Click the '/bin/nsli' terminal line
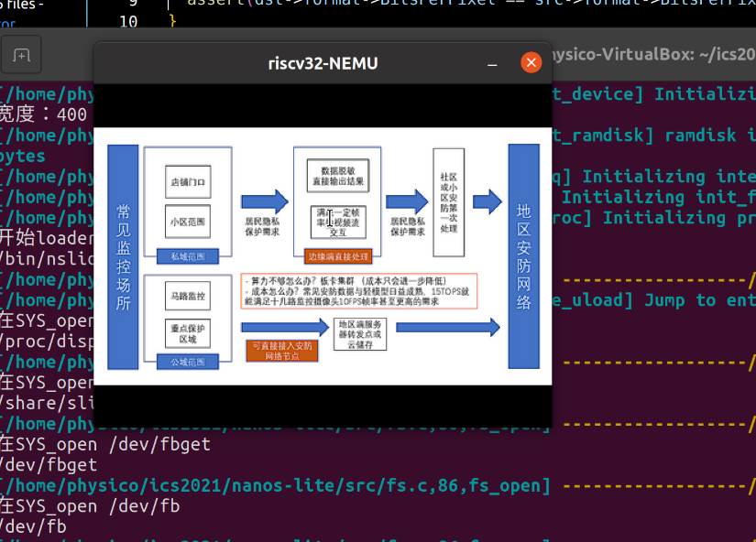Screen dimensions: 756x542 [x=47, y=259]
